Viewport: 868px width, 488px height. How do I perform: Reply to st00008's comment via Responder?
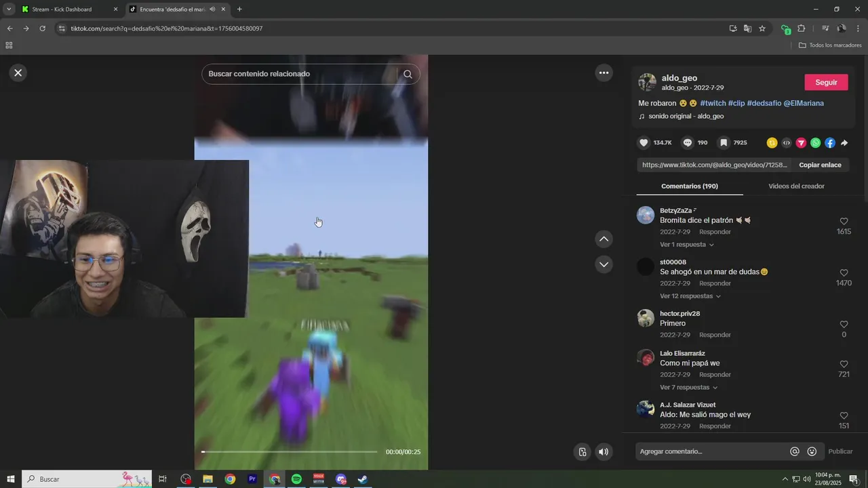715,283
